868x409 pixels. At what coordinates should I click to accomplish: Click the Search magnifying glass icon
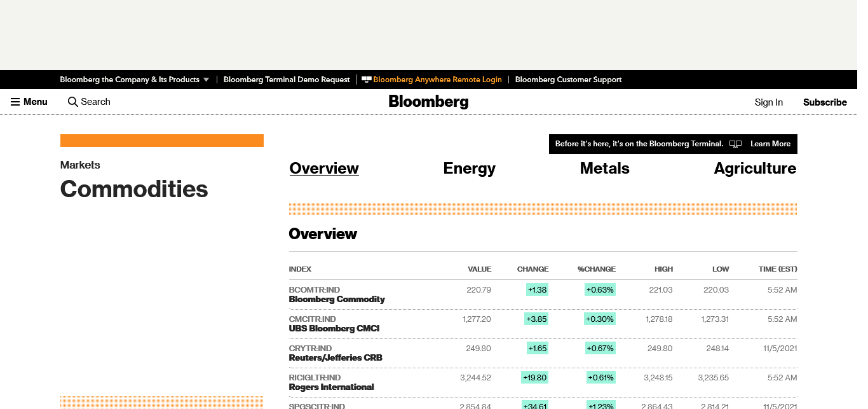tap(73, 102)
